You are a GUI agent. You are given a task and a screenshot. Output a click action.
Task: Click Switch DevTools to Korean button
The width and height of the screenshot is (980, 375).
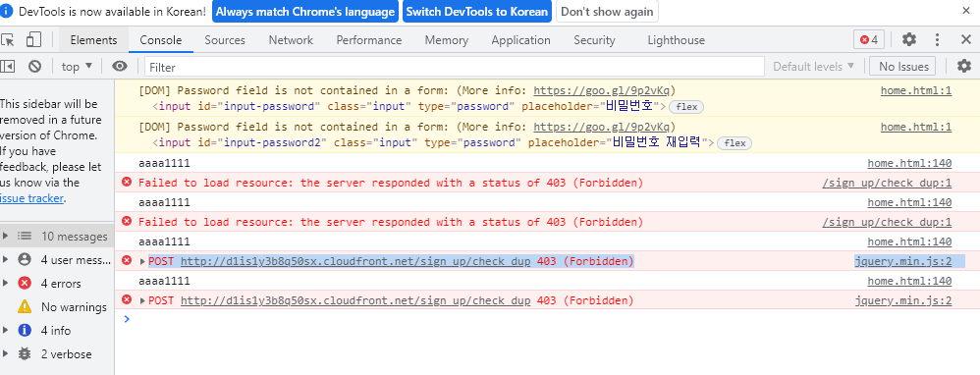(x=477, y=11)
